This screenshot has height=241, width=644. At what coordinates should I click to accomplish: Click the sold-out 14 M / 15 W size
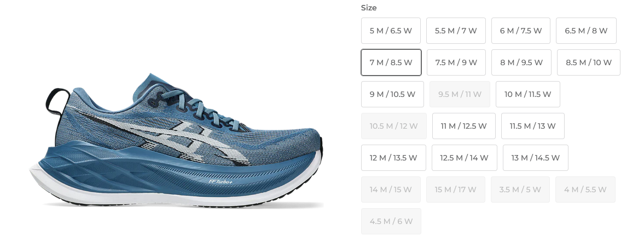(391, 190)
